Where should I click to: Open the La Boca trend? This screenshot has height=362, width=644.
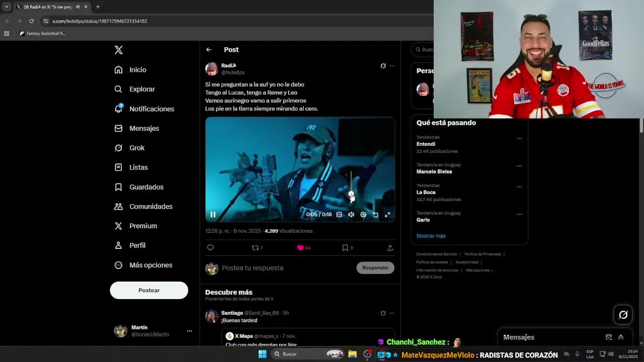(x=426, y=192)
